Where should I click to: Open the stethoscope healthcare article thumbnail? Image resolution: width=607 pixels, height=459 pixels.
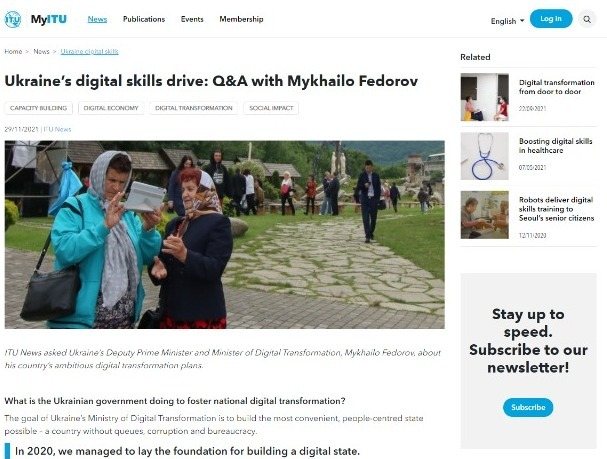pos(484,156)
